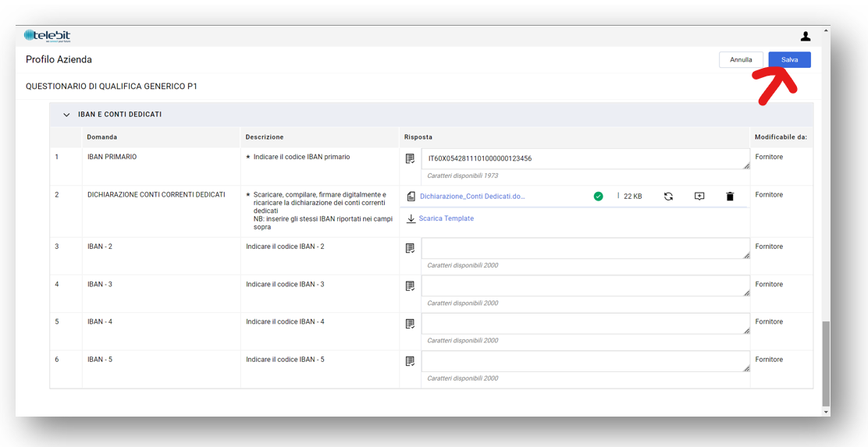Click the add comment icon beside attachment
The height and width of the screenshot is (447, 868).
699,197
